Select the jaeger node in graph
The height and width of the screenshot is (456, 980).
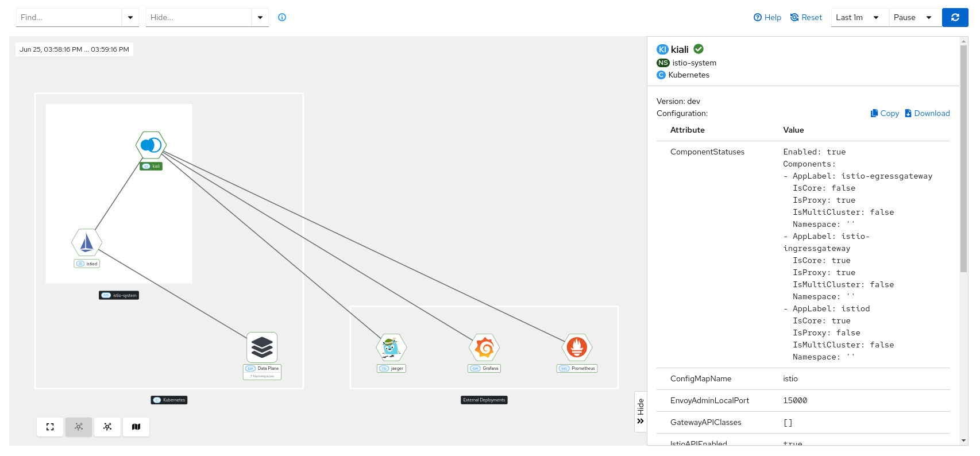[x=391, y=347]
